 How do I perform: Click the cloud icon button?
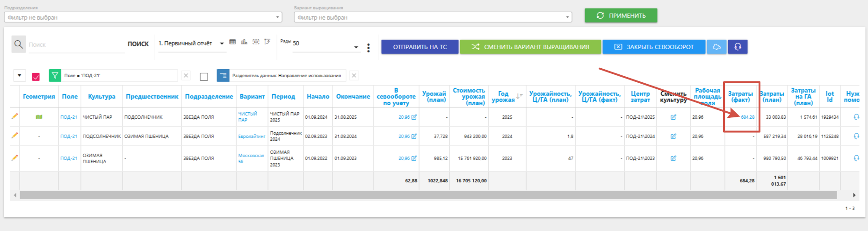pos(716,47)
